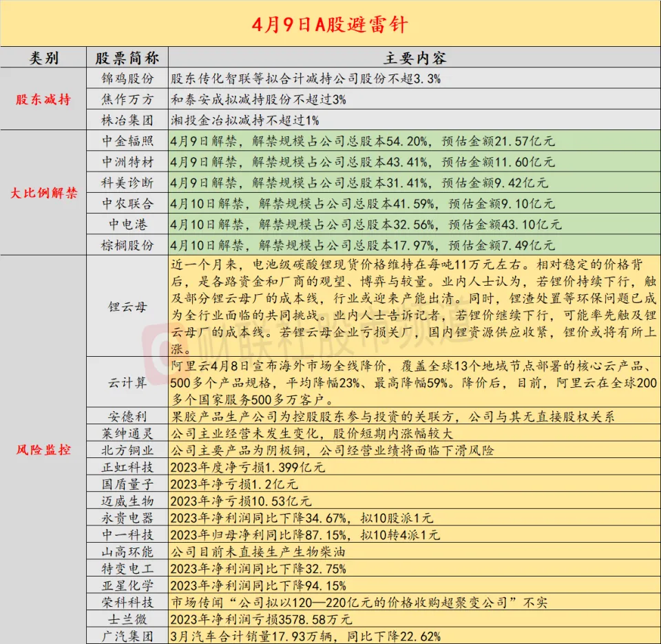
Task: Click the 焦作万方 stock name cell
Action: [127, 99]
